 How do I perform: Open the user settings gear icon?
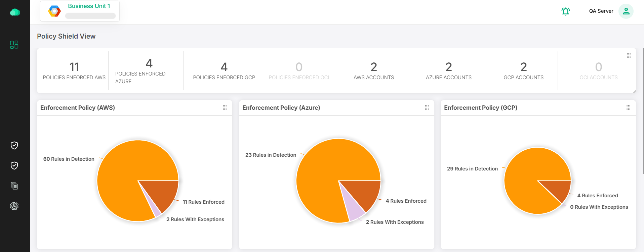coord(14,206)
